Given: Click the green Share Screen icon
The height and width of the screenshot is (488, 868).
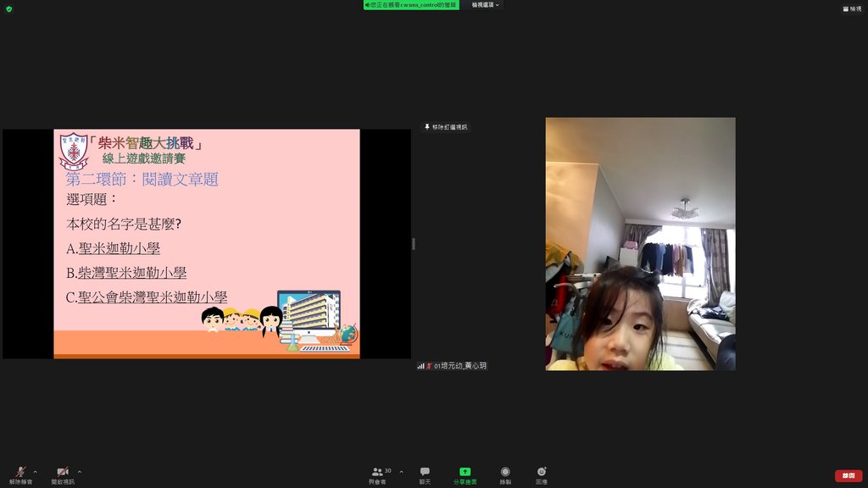Looking at the screenshot, I should (x=465, y=472).
